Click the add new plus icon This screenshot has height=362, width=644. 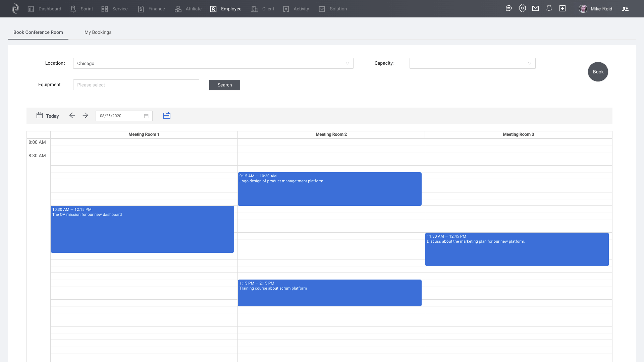click(562, 8)
